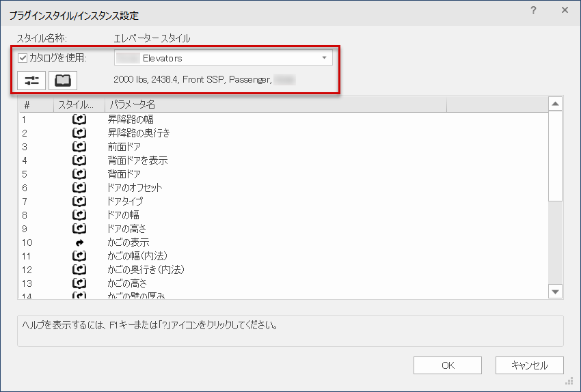Click the scrollbar down arrow
This screenshot has width=581, height=392.
pyautogui.click(x=556, y=292)
